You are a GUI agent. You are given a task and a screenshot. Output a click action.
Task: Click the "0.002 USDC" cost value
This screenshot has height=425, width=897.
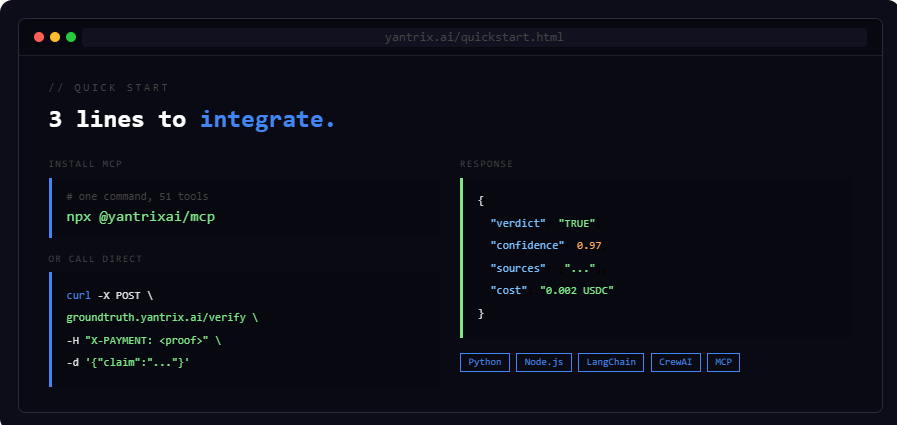[x=577, y=291]
